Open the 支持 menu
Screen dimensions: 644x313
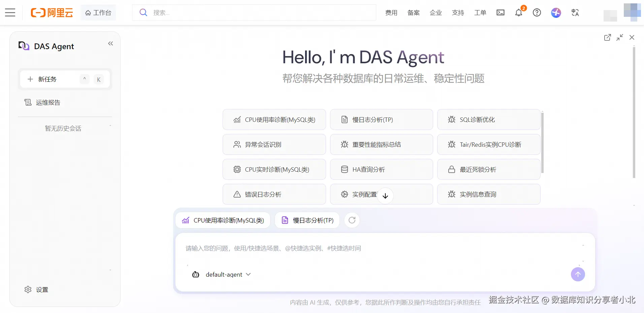tap(458, 13)
